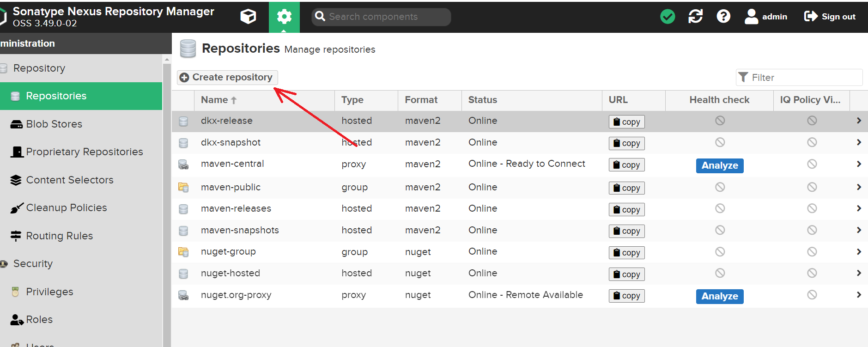Sort by the Health check column header
Viewport: 868px width, 347px height.
(719, 100)
